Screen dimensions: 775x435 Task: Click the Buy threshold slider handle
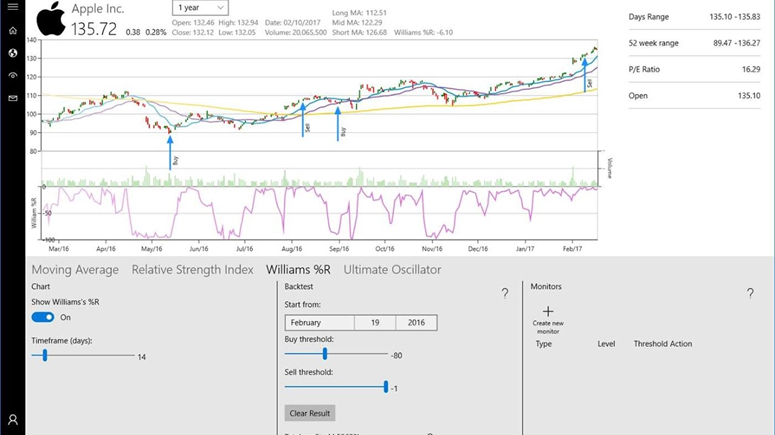(x=325, y=354)
